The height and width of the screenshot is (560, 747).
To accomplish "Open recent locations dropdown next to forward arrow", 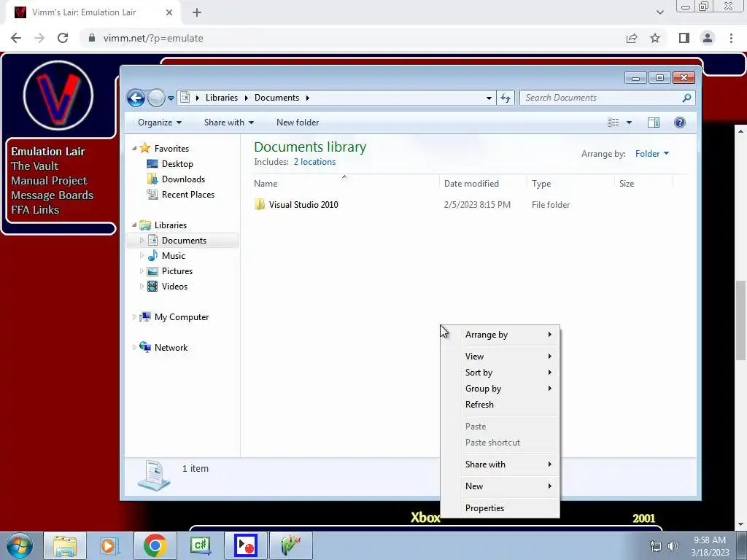I will [x=171, y=98].
